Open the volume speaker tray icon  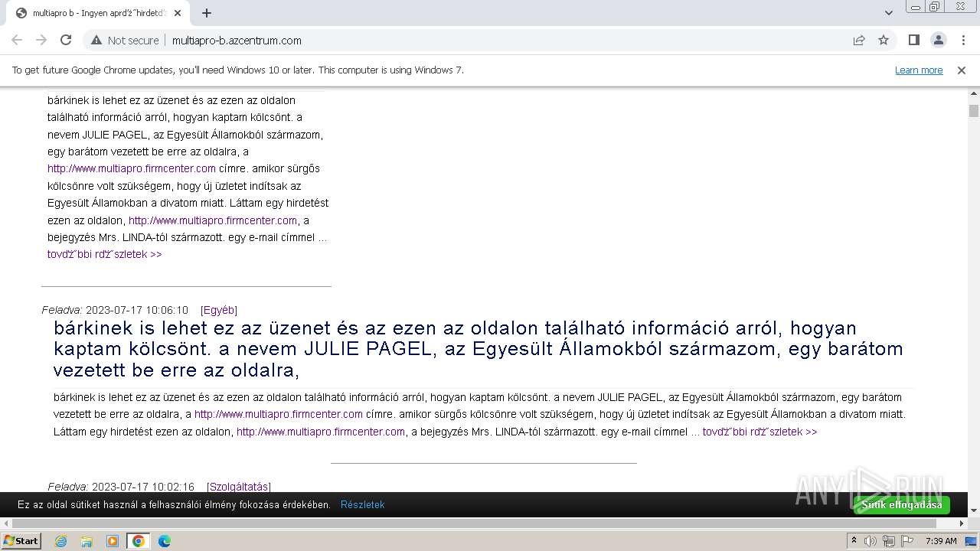tap(871, 541)
